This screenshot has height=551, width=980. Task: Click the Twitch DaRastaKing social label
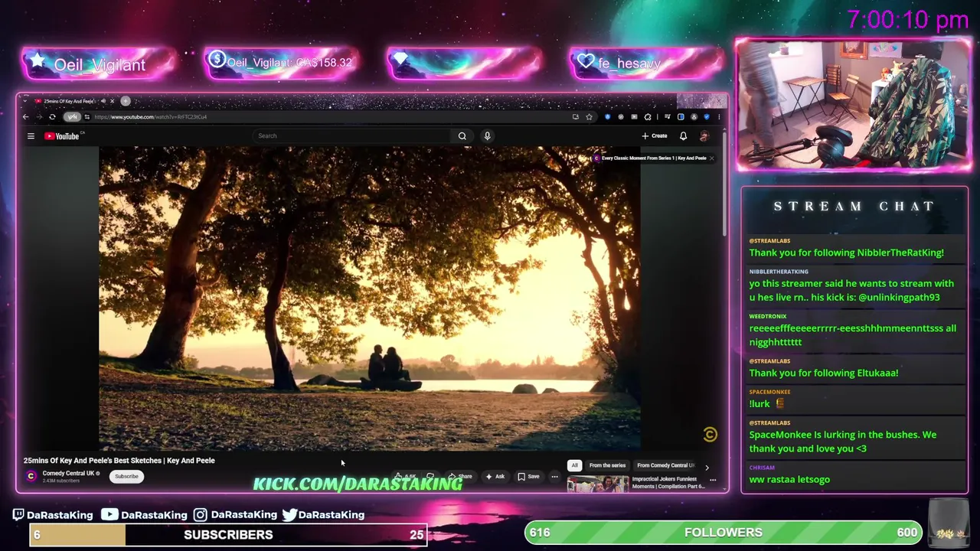54,515
